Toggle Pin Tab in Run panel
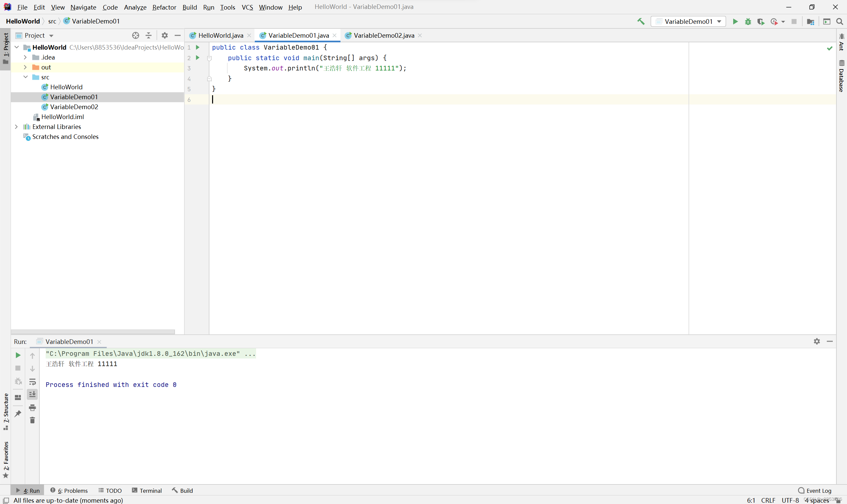 click(18, 414)
